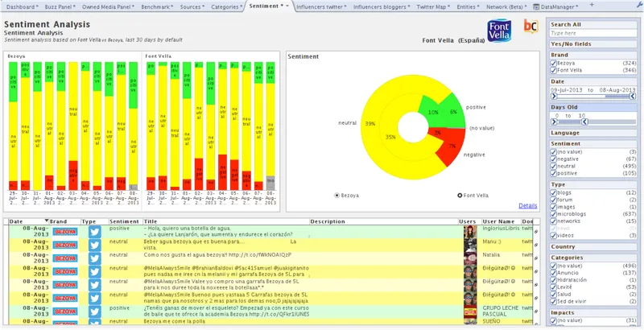Toggle the blogs type checkbox

click(553, 193)
